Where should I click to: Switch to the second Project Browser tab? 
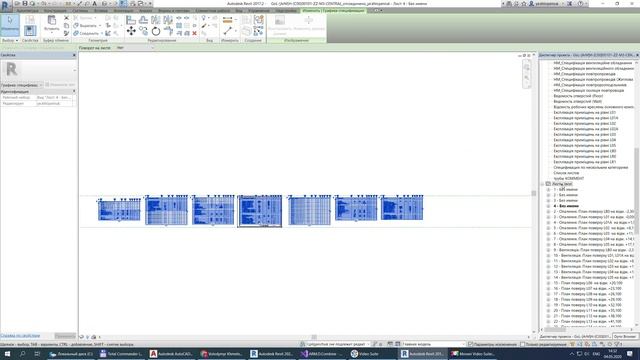(625, 336)
